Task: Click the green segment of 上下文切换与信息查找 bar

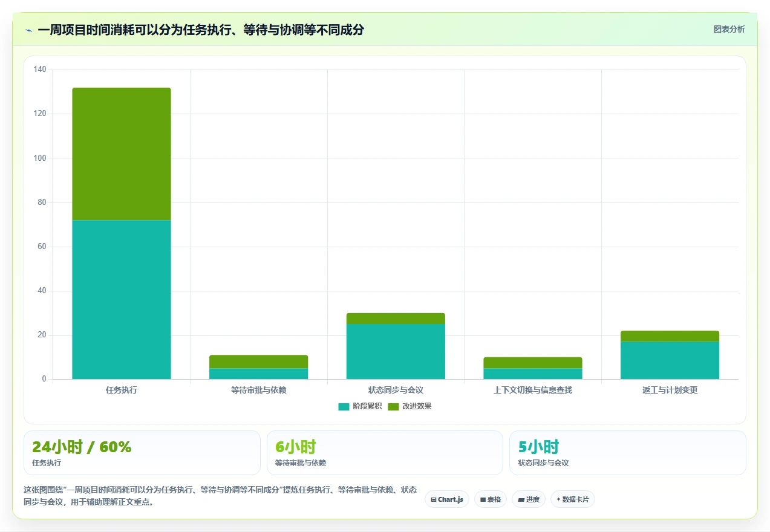Action: point(533,363)
